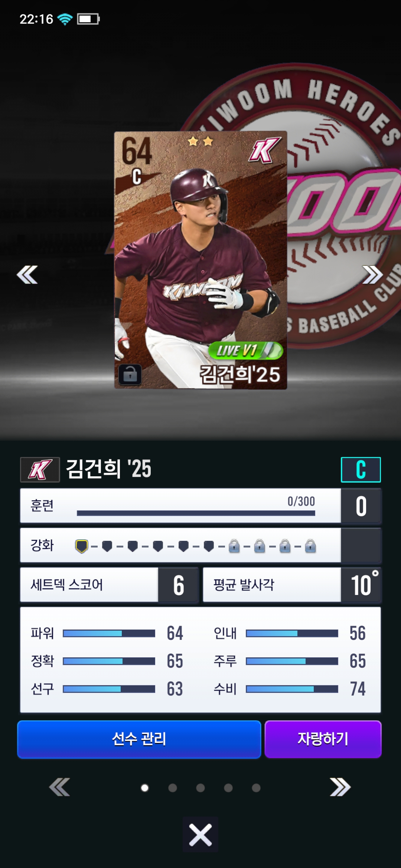Tap the 훈련 training progress bar

click(196, 513)
